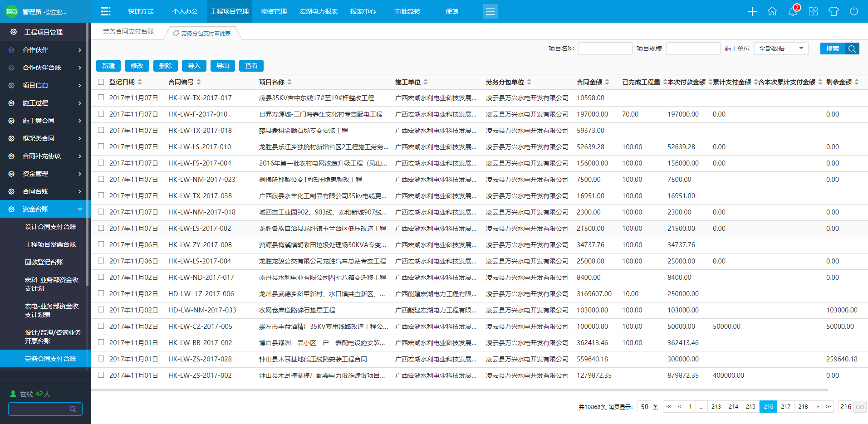
Task: Click the power logout icon
Action: [x=854, y=11]
